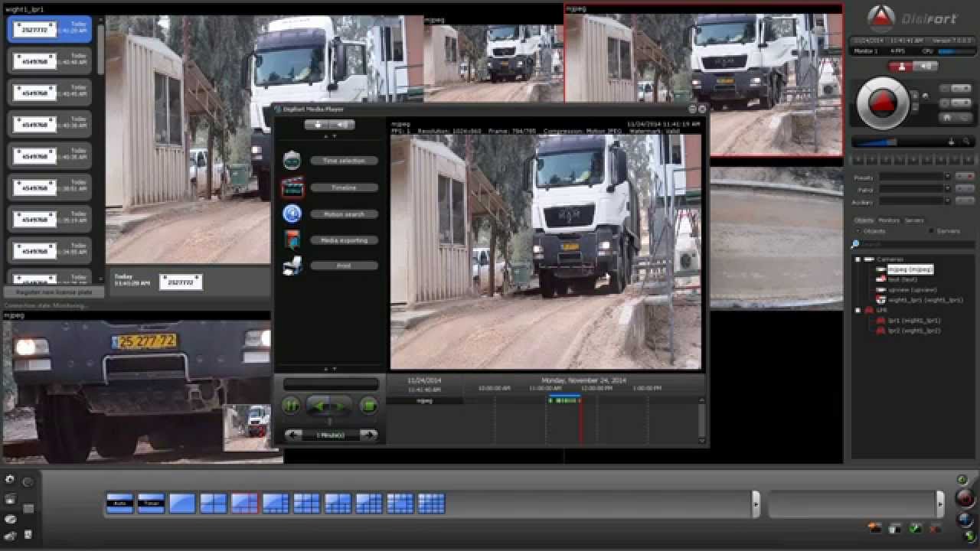The width and height of the screenshot is (980, 551).
Task: Select the Timeline clapperboard icon
Action: coord(292,187)
